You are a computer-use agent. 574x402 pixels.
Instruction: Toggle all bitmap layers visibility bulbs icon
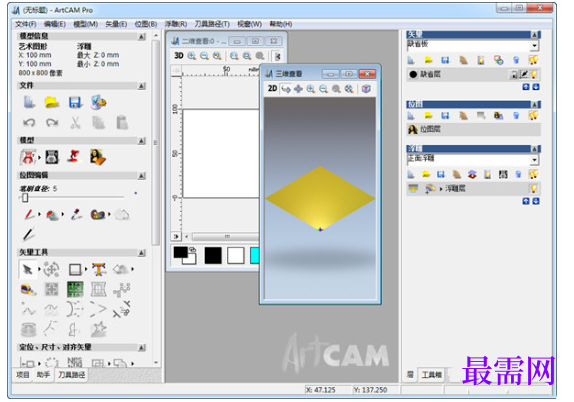coord(533,116)
